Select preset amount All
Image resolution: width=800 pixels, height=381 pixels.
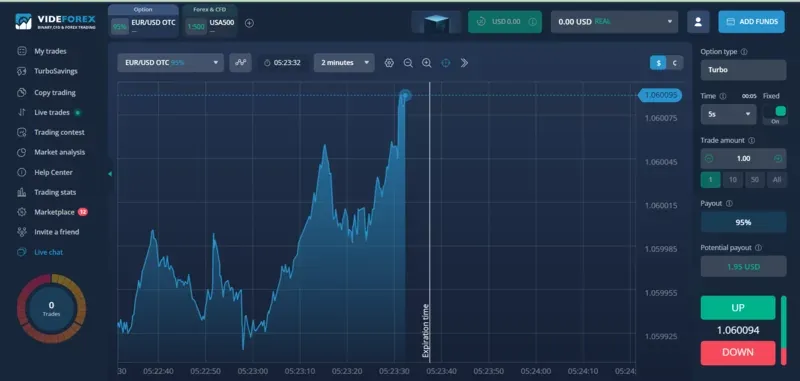click(x=777, y=180)
